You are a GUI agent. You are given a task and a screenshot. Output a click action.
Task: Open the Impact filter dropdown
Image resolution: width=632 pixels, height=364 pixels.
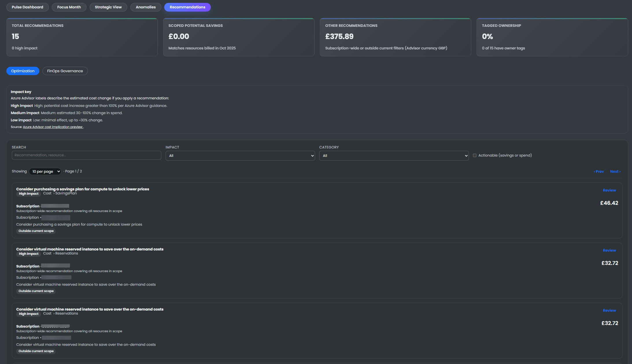(x=240, y=156)
